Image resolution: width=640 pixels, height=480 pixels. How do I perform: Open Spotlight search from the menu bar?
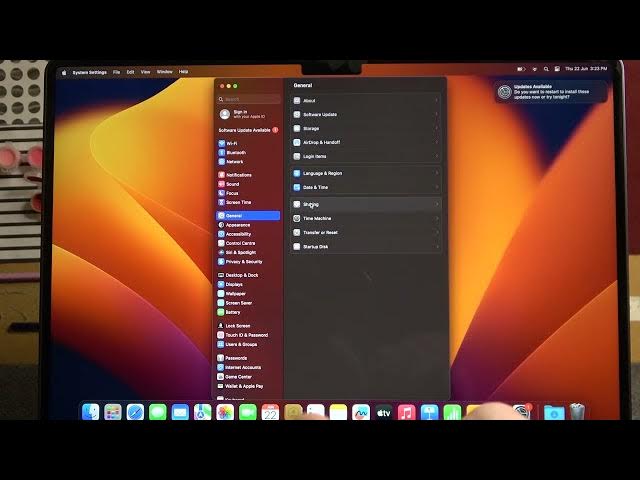pos(546,69)
